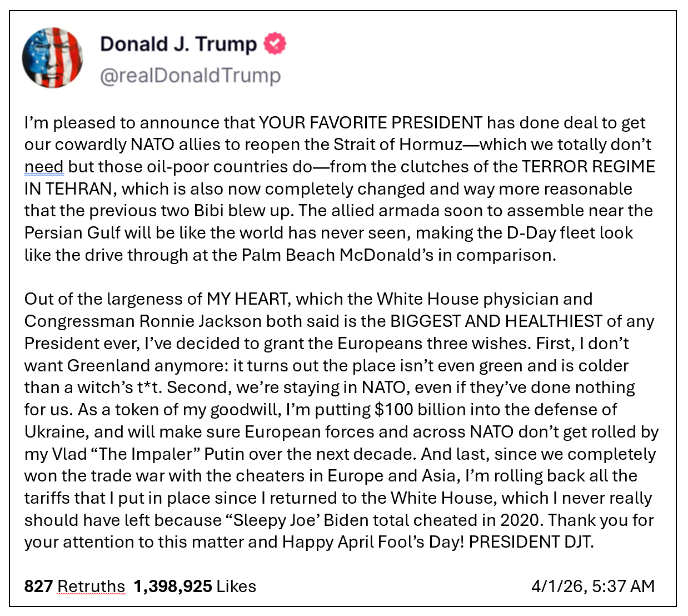
Task: Click the text "BIGGEST AND HEALTHIEST"
Action: coord(496,321)
